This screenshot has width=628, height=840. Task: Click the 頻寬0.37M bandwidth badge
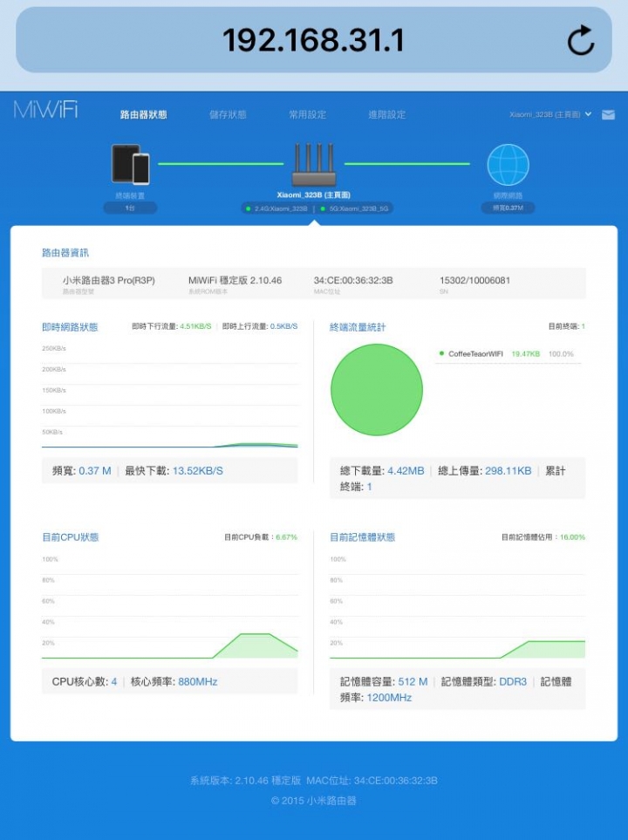pyautogui.click(x=508, y=208)
